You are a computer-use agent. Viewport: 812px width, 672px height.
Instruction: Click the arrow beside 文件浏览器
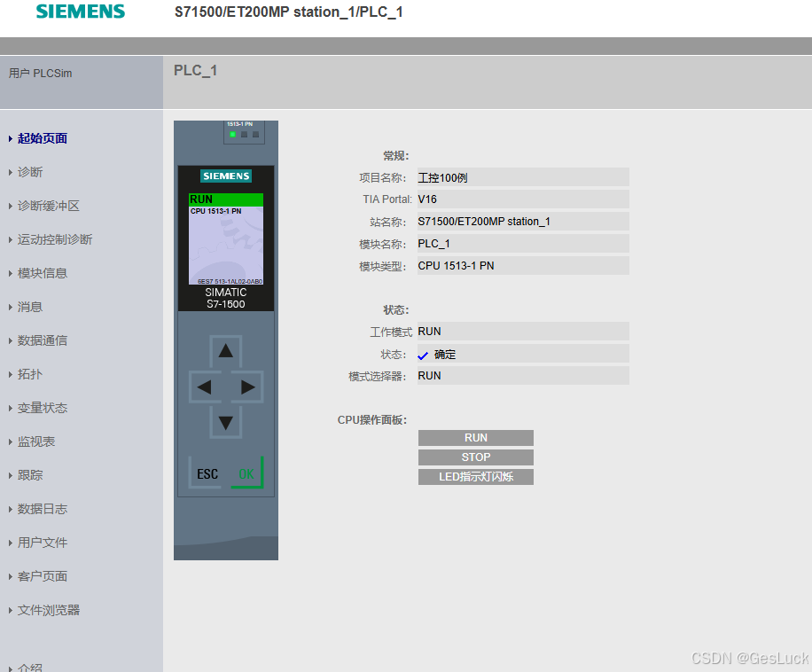click(11, 611)
